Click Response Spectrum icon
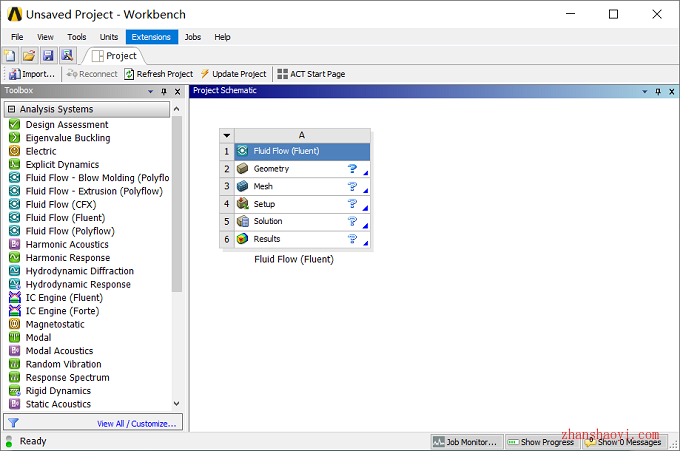Viewport: 680px width, 451px height. pyautogui.click(x=14, y=377)
